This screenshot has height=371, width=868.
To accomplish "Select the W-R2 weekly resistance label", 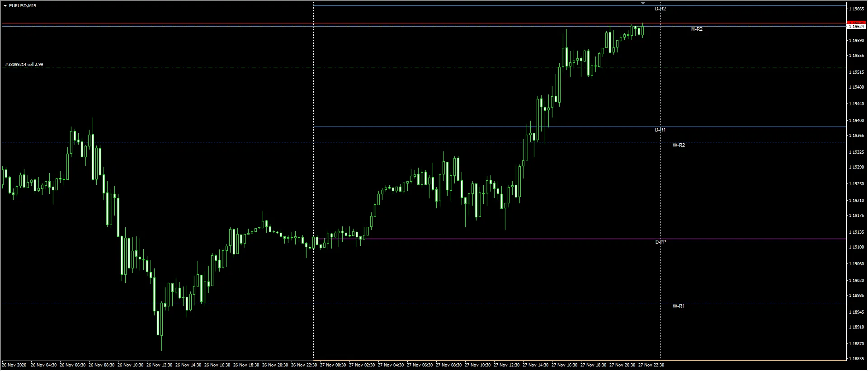I will click(x=678, y=146).
